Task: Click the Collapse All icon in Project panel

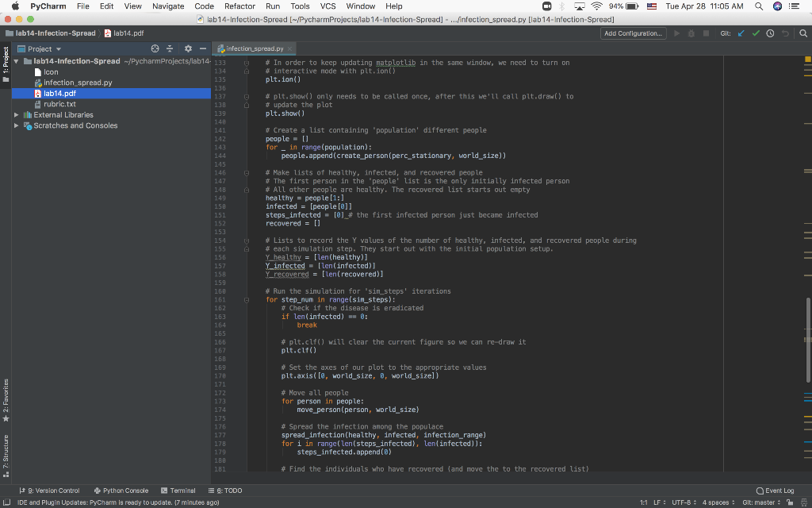Action: 170,48
